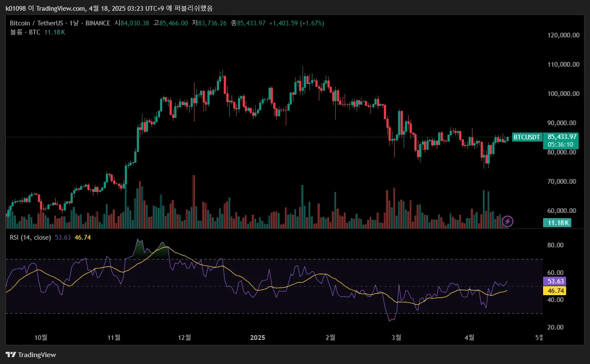Image resolution: width=590 pixels, height=364 pixels.
Task: Click the 2025 time axis label
Action: click(258, 338)
